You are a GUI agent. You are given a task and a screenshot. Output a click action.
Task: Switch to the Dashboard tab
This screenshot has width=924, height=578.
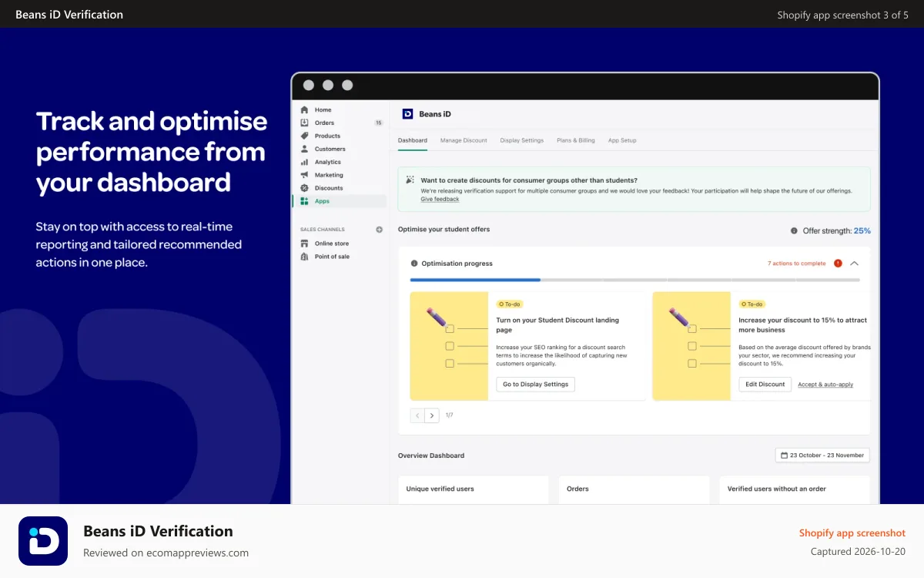click(413, 140)
